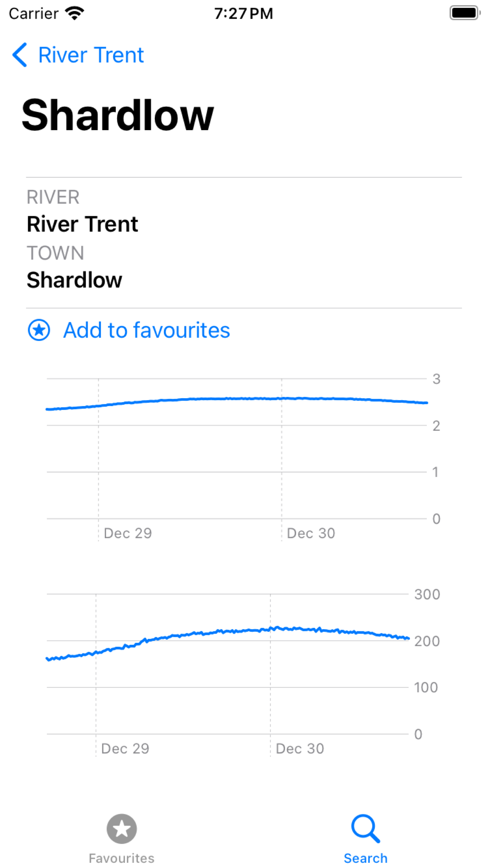Tap Dec 29 marker on lower chart
The height and width of the screenshot is (868, 488).
coord(125,748)
